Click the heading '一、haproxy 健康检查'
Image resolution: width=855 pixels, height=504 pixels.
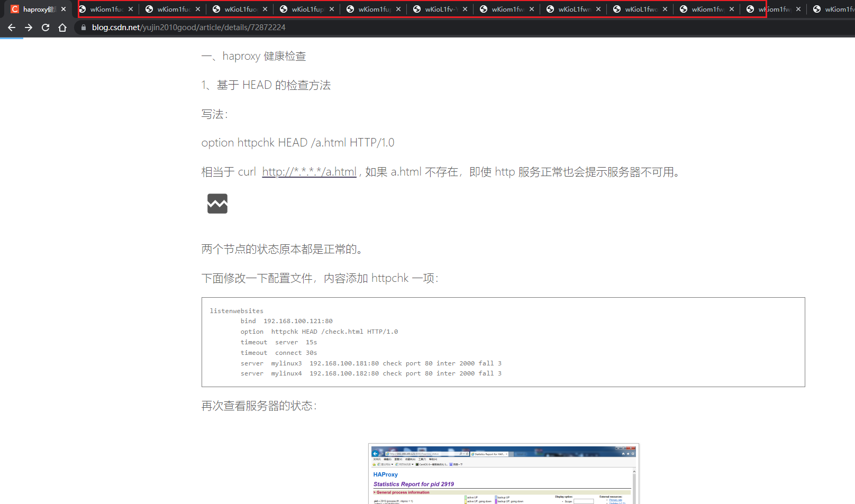point(253,56)
